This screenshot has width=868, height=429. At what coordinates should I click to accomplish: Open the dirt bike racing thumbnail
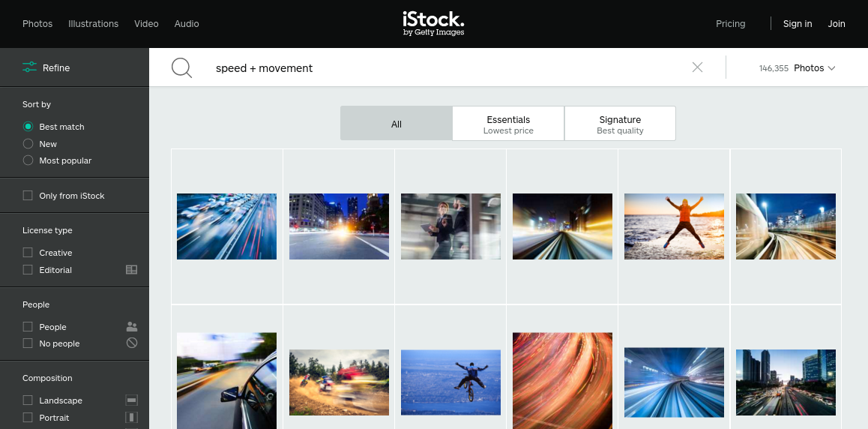(x=339, y=382)
